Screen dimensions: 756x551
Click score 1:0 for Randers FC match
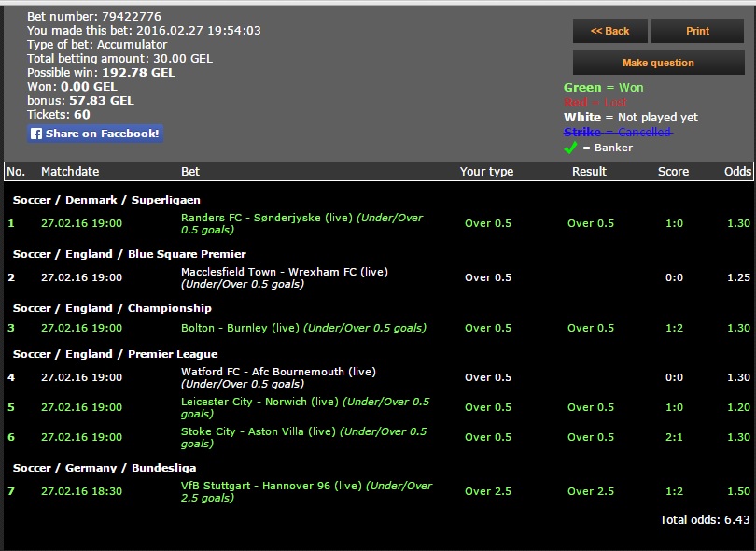(x=674, y=223)
